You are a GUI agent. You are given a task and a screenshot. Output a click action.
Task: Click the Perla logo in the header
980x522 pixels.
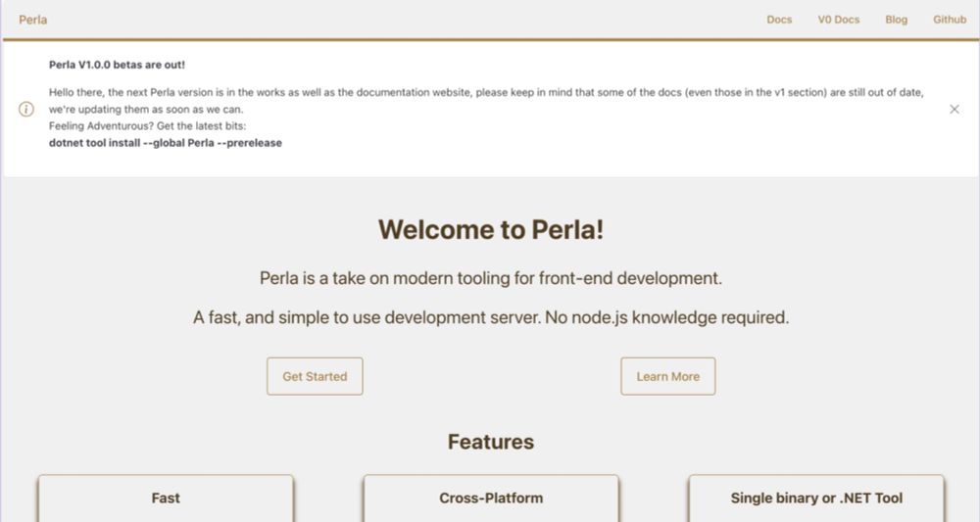(x=32, y=20)
